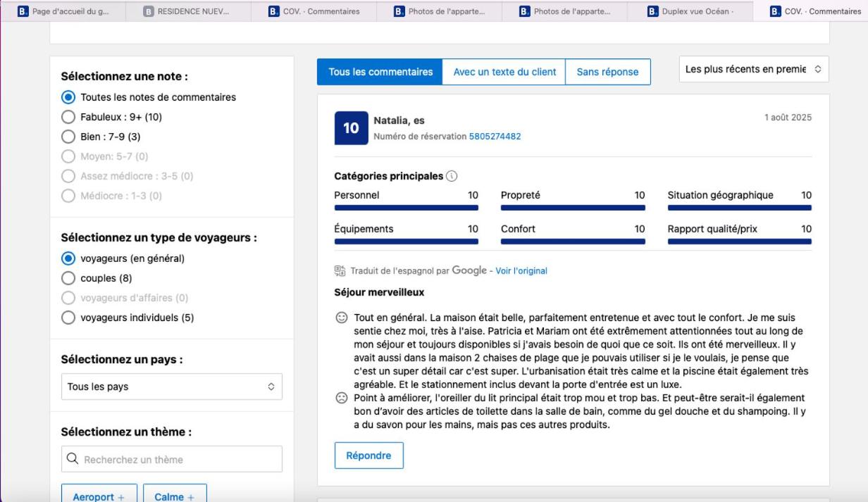Open the Tous les pays dropdown
This screenshot has height=502, width=868.
pyautogui.click(x=171, y=387)
